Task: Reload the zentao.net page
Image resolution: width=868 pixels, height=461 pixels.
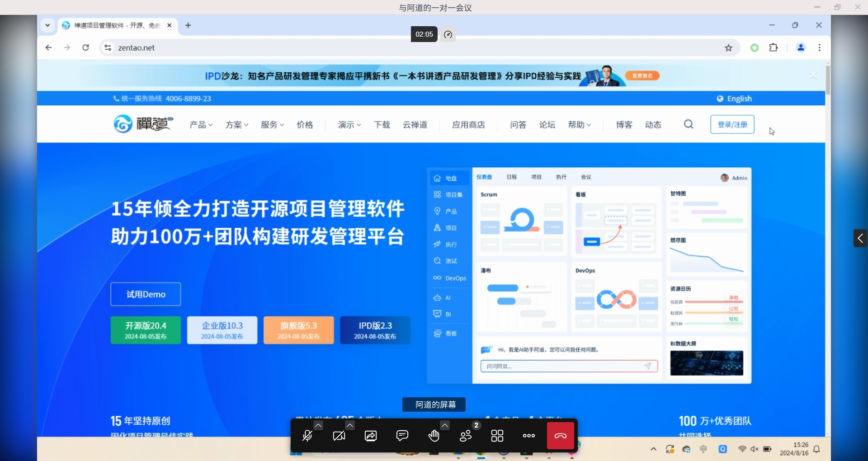Action: point(85,47)
